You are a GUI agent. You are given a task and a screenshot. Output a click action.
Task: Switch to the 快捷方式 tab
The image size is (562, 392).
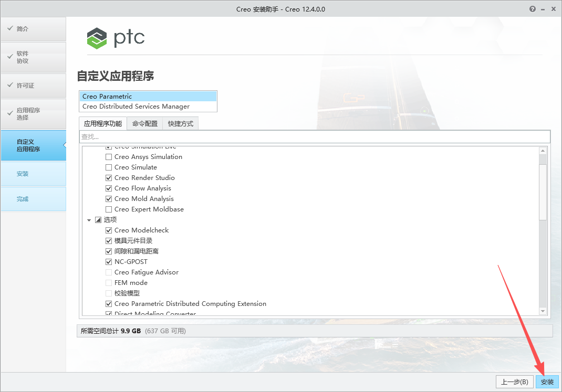click(181, 123)
